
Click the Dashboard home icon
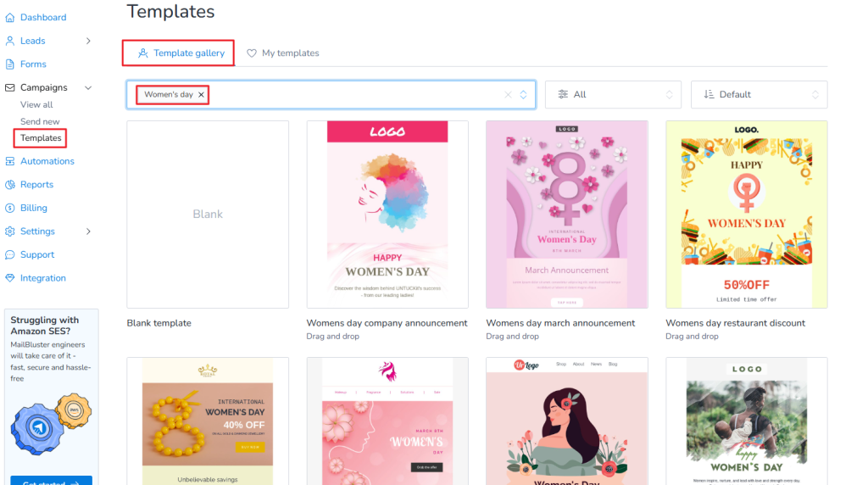(10, 18)
